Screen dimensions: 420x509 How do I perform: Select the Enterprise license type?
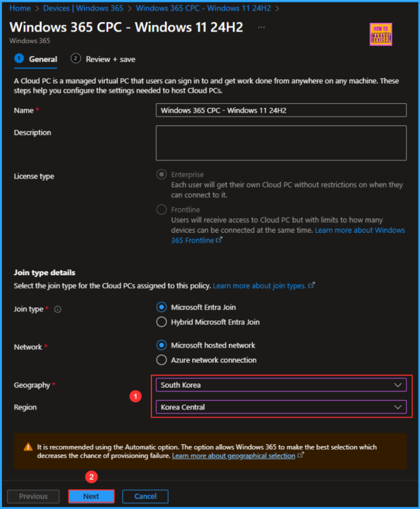[x=162, y=174]
